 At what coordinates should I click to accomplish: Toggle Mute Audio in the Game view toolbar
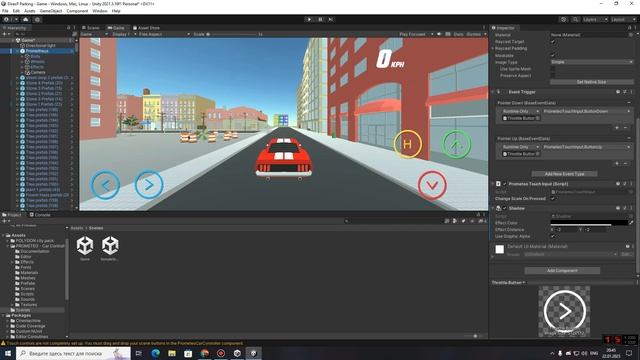pyautogui.click(x=439, y=34)
